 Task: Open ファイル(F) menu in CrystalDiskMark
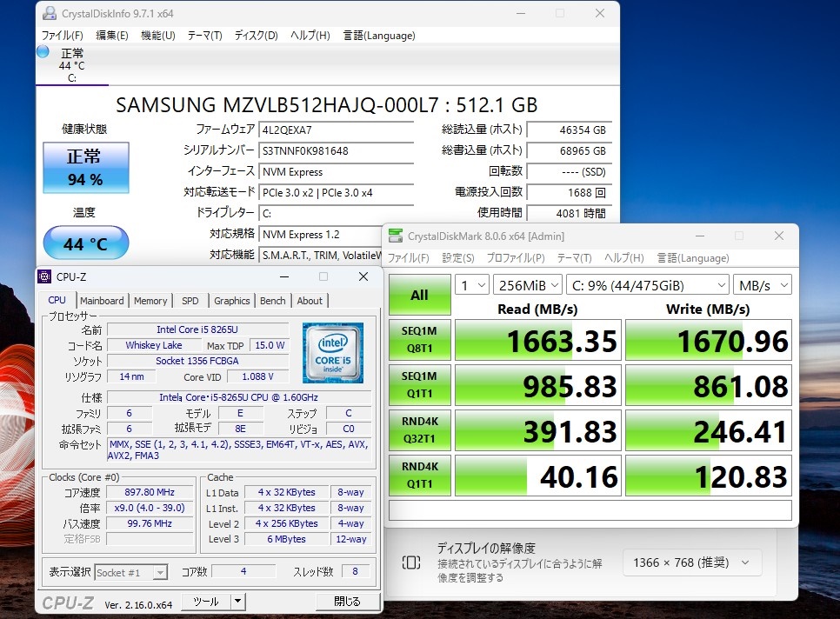(x=408, y=258)
